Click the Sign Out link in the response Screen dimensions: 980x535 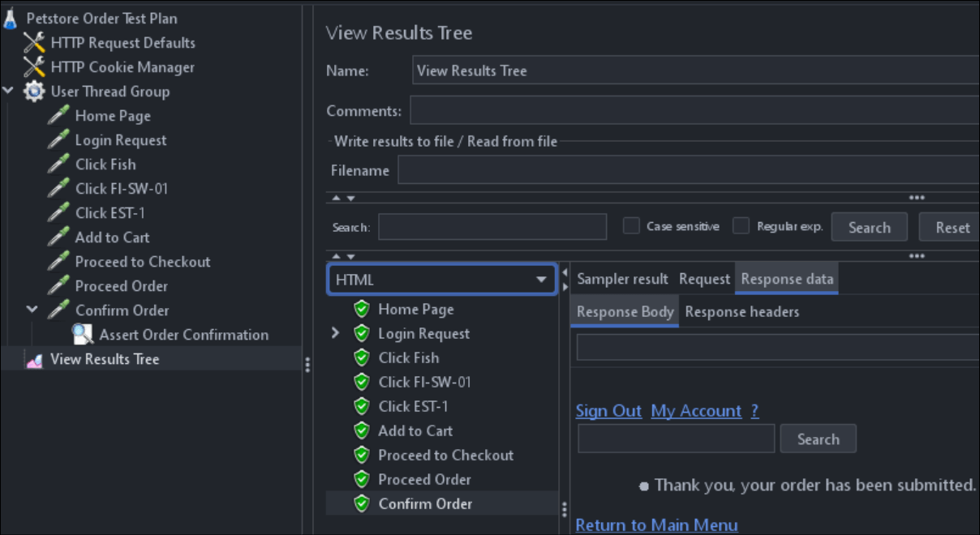608,411
